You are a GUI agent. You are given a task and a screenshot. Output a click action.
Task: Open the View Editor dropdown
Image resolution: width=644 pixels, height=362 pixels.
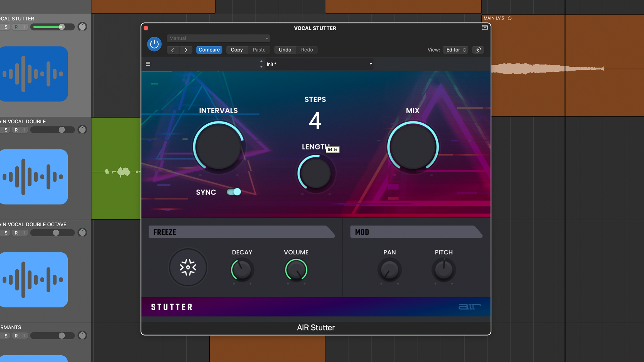point(455,50)
